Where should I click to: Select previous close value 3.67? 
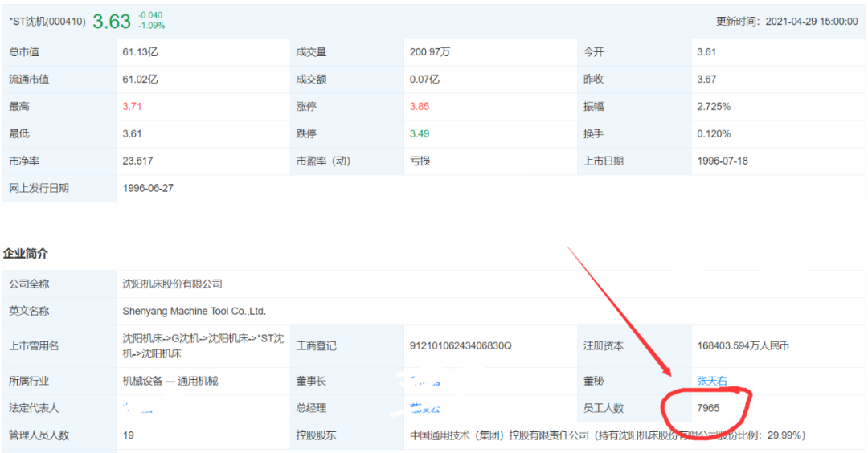706,79
